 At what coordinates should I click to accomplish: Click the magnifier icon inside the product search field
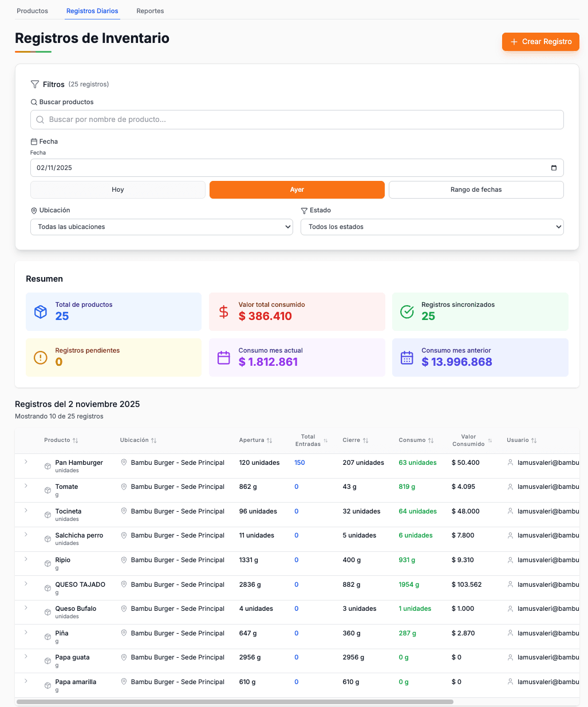(40, 120)
